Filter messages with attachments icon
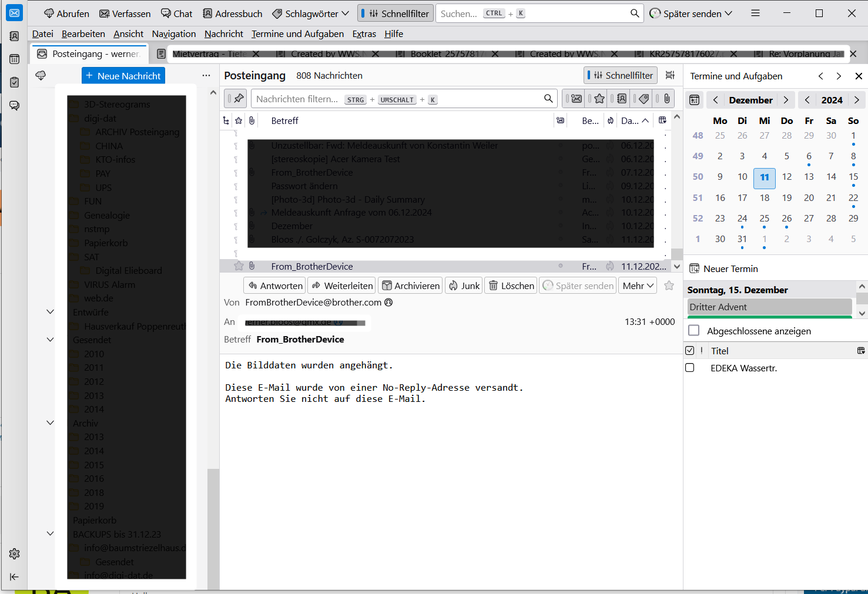This screenshot has width=868, height=594. pos(666,99)
